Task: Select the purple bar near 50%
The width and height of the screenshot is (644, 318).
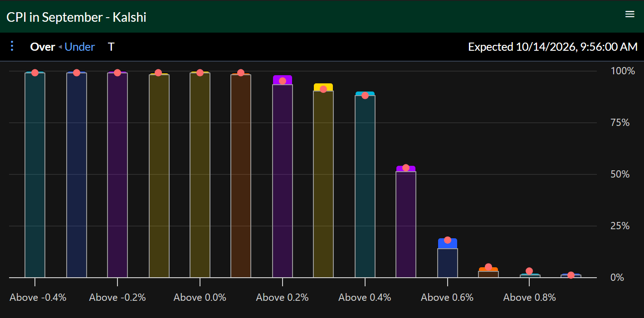Action: 406,222
